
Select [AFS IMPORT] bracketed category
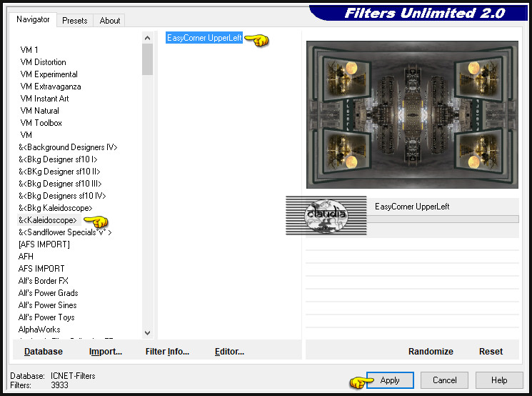(x=44, y=244)
